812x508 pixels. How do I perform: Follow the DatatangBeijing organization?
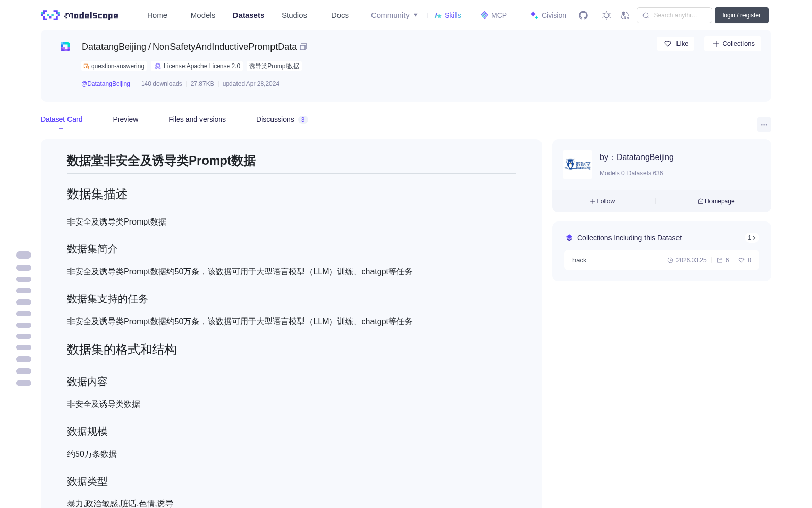pos(602,201)
